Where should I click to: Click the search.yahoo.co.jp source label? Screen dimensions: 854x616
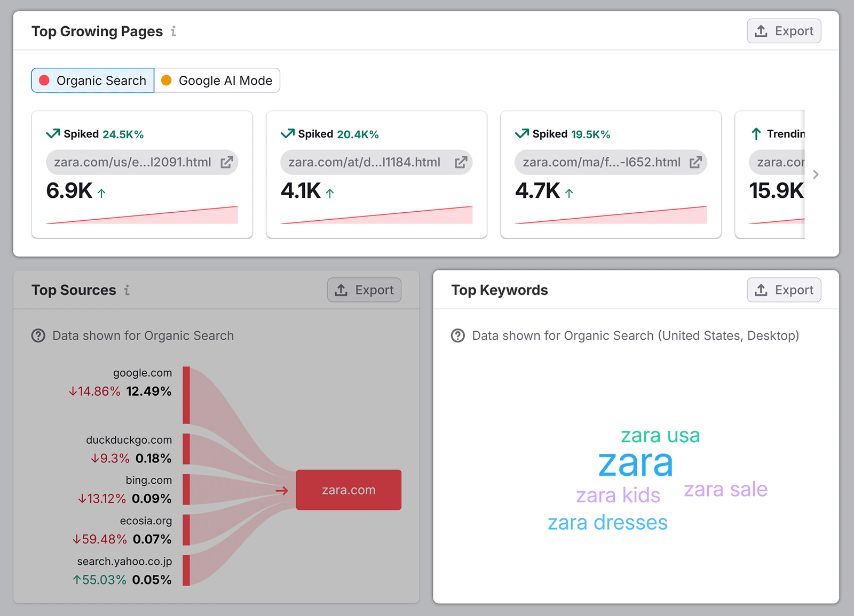click(x=125, y=561)
